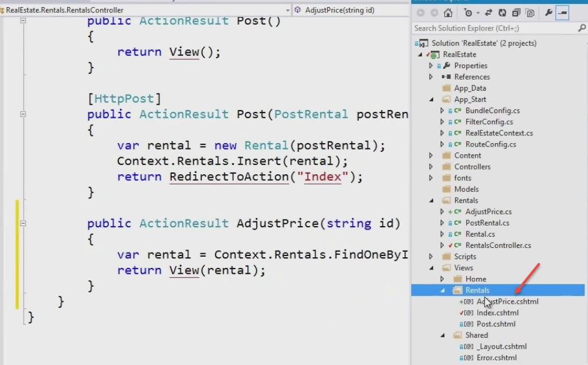Select _Layout.cshtml file
This screenshot has height=365, width=588.
(x=501, y=347)
